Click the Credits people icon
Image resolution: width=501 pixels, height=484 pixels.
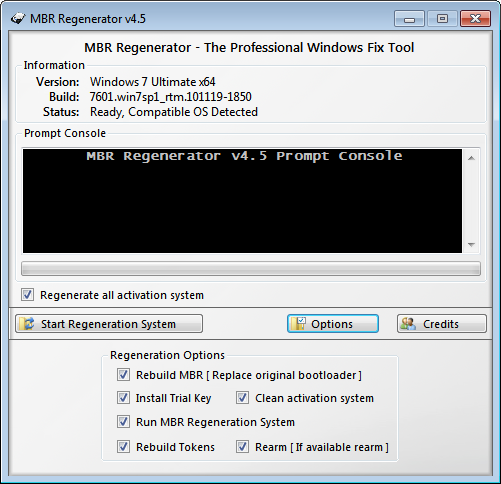point(408,324)
